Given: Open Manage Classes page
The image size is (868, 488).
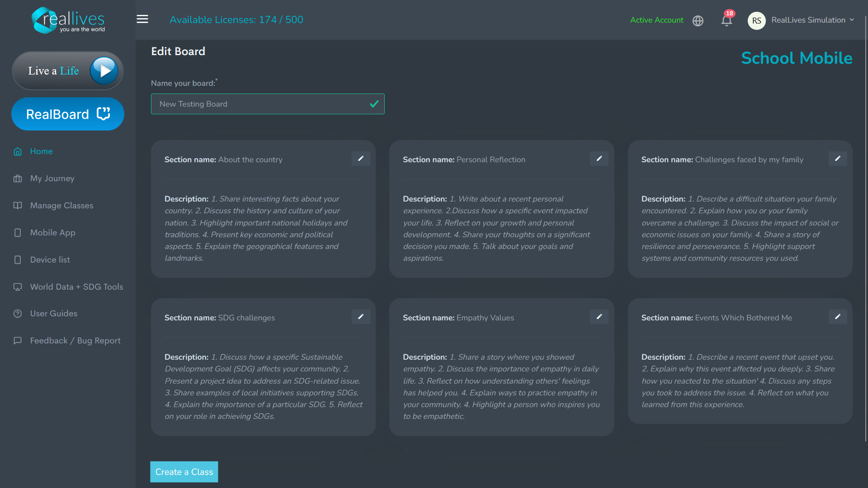Looking at the screenshot, I should (x=61, y=206).
